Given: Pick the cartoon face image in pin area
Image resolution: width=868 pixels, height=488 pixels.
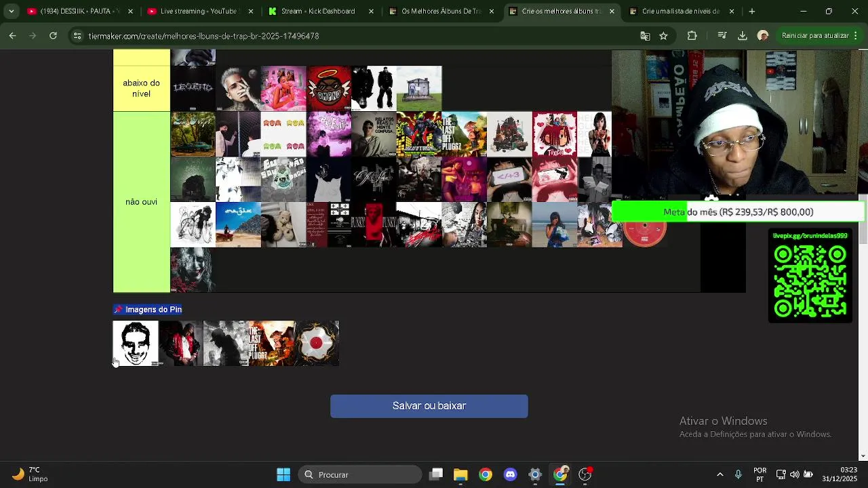Looking at the screenshot, I should coord(136,344).
